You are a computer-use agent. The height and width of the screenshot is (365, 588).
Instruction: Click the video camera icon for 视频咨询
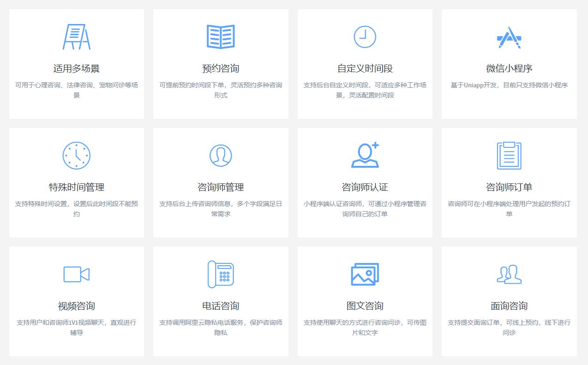coord(77,274)
